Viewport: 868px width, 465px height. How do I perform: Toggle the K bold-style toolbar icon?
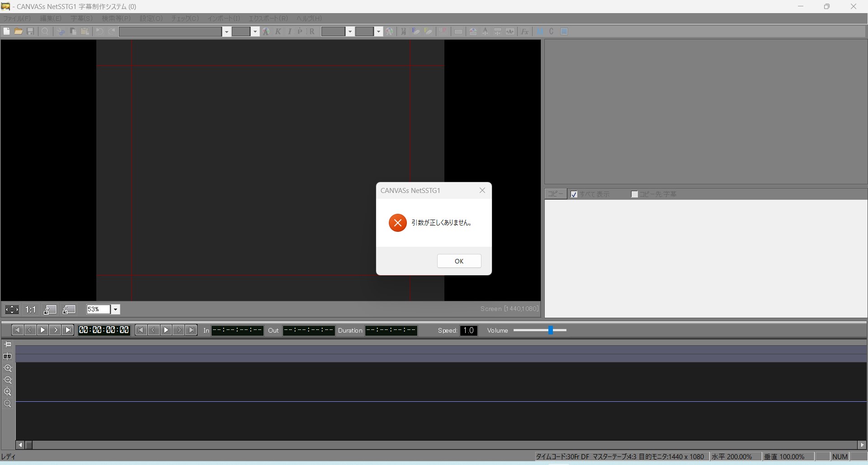[x=278, y=31]
